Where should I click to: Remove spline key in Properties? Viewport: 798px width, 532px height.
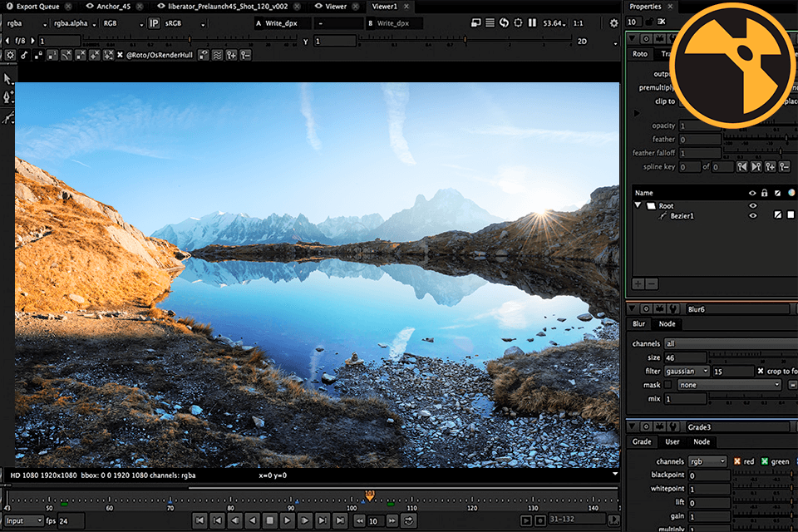point(784,166)
